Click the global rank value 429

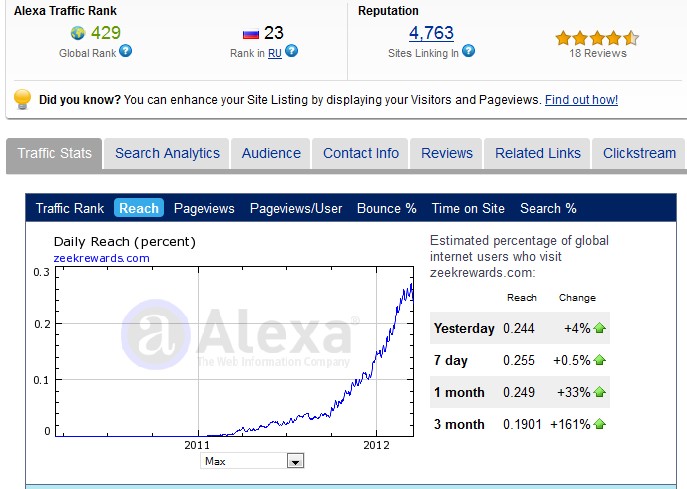pos(106,33)
